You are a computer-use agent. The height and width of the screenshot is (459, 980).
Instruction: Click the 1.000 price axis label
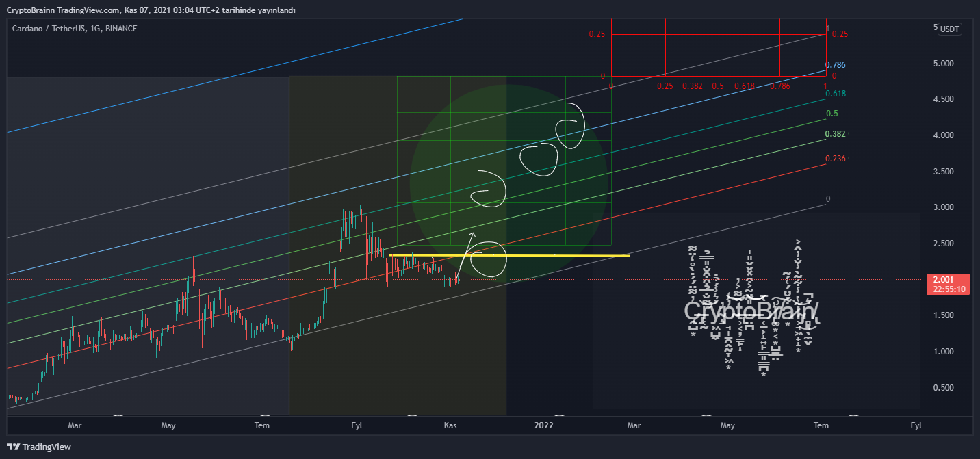[x=944, y=352]
